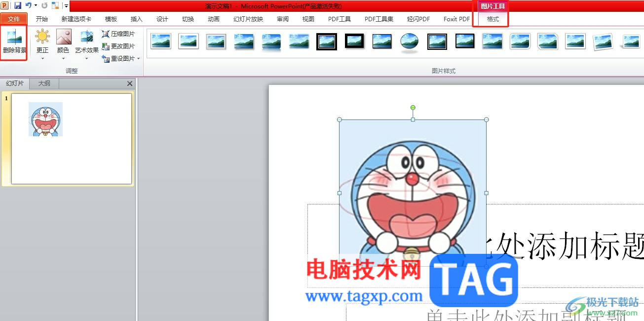Open the Color (颜色) picture icon
Screen dimensions: 644x321
pos(64,37)
